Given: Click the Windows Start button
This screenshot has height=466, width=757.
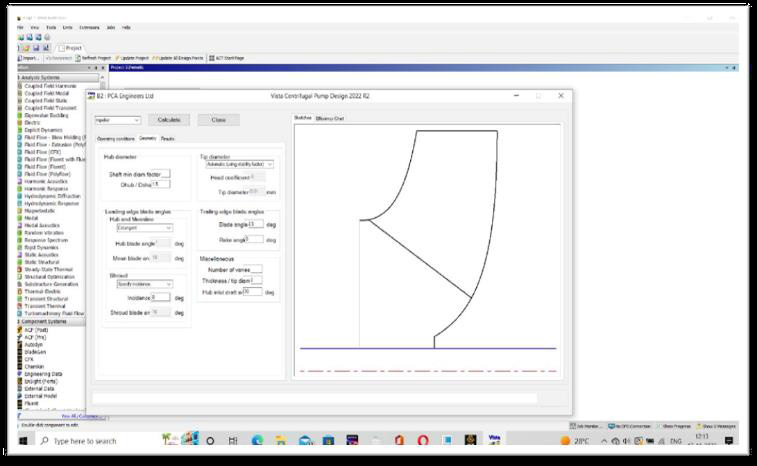Looking at the screenshot, I should [23, 441].
